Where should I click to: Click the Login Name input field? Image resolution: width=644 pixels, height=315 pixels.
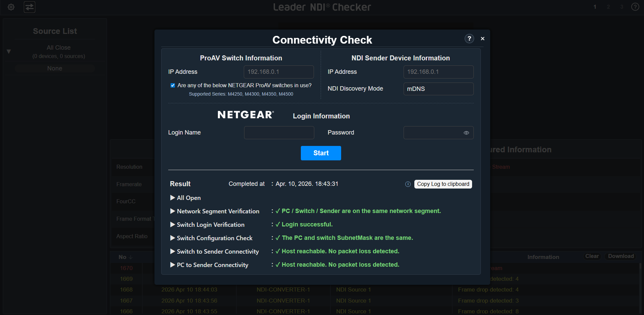click(x=279, y=133)
